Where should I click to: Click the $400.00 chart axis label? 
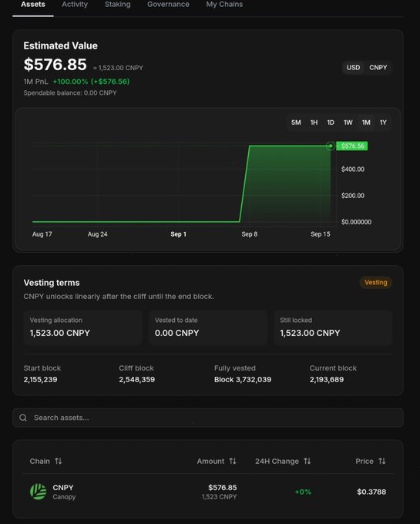click(x=353, y=169)
